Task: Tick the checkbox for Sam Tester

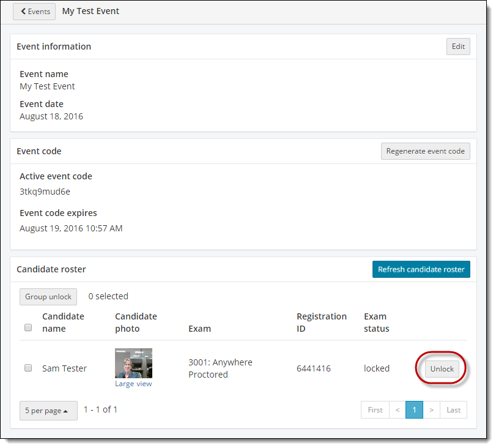Action: tap(28, 368)
